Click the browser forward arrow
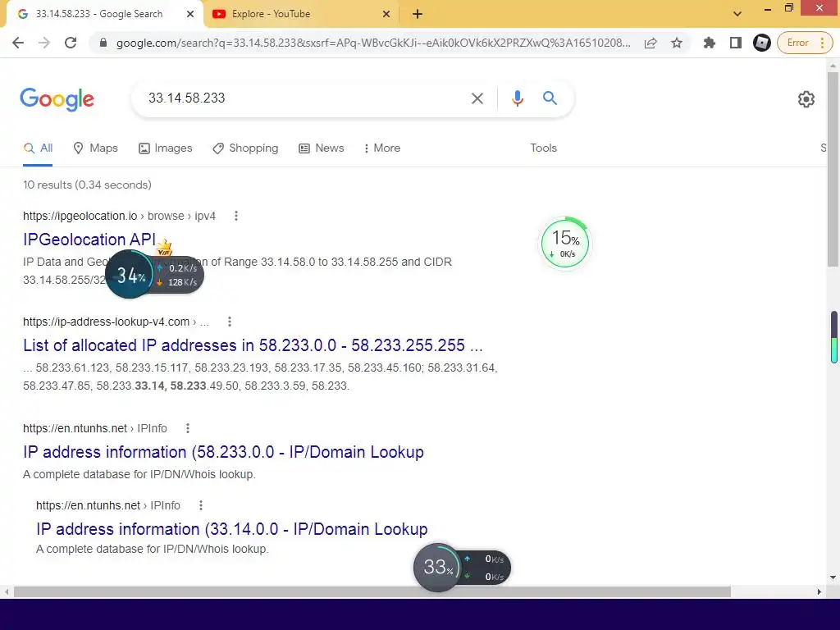Screen dimensions: 840x630 (44, 43)
